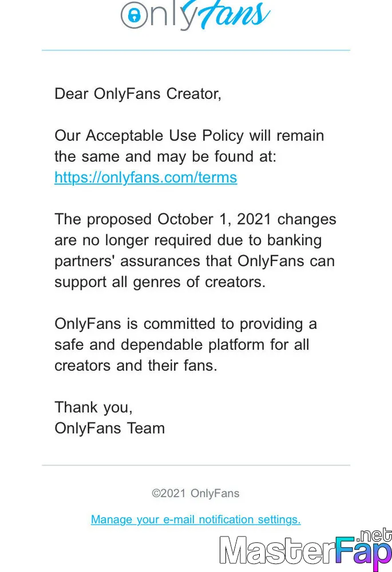Click the "support all genres of creators" line
This screenshot has width=392, height=572.
click(x=160, y=282)
